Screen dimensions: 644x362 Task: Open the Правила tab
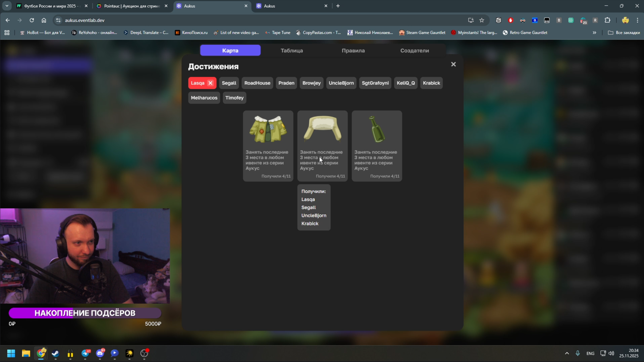(x=353, y=51)
